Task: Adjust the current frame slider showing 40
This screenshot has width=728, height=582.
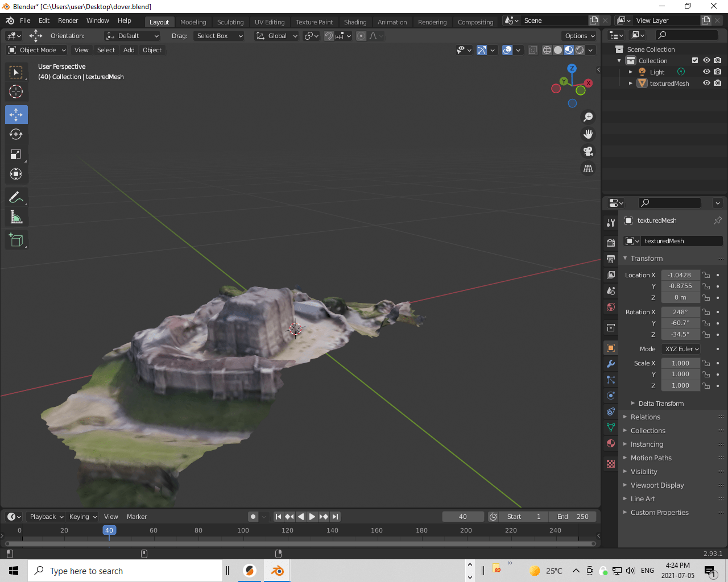Action: [462, 517]
